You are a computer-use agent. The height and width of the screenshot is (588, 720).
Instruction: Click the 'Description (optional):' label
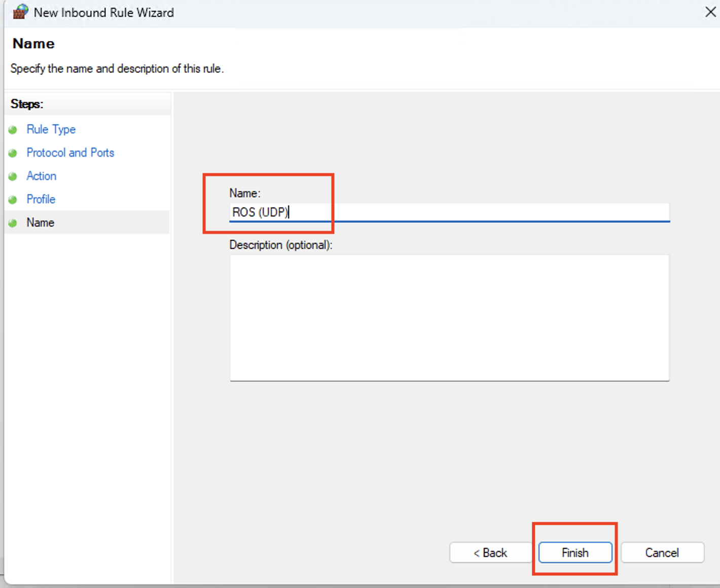[280, 245]
